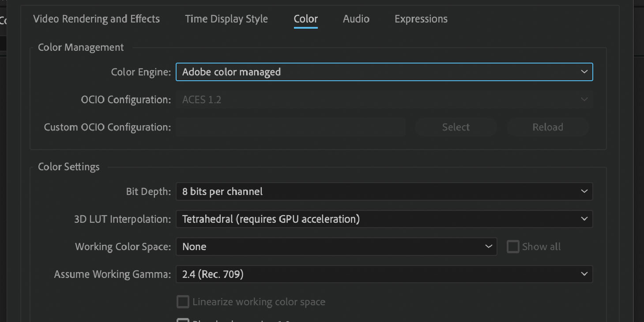This screenshot has width=644, height=322.
Task: Click the Reload button
Action: click(547, 127)
